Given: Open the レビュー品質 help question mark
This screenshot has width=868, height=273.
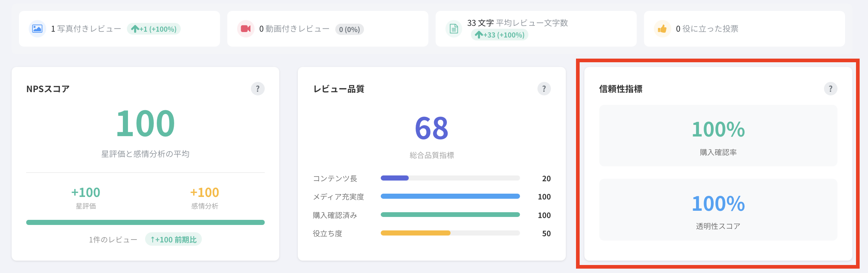Looking at the screenshot, I should coord(544,89).
